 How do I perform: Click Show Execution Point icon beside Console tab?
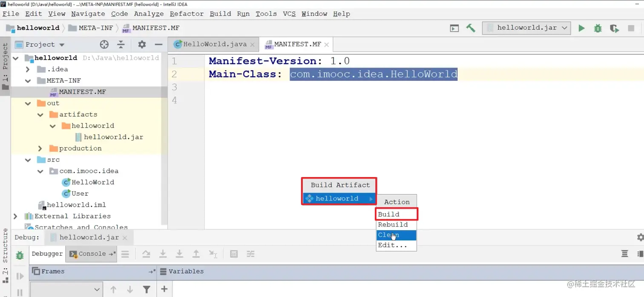coord(125,254)
